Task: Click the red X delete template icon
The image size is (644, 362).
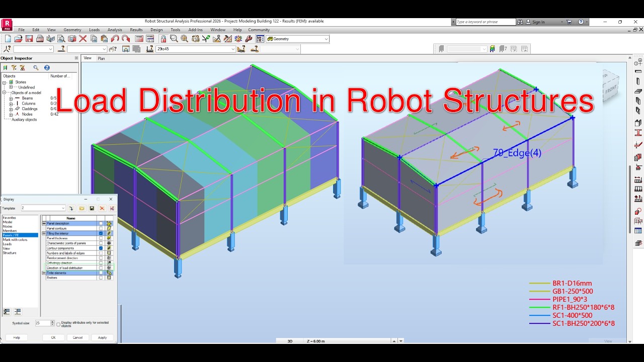Action: click(x=102, y=208)
